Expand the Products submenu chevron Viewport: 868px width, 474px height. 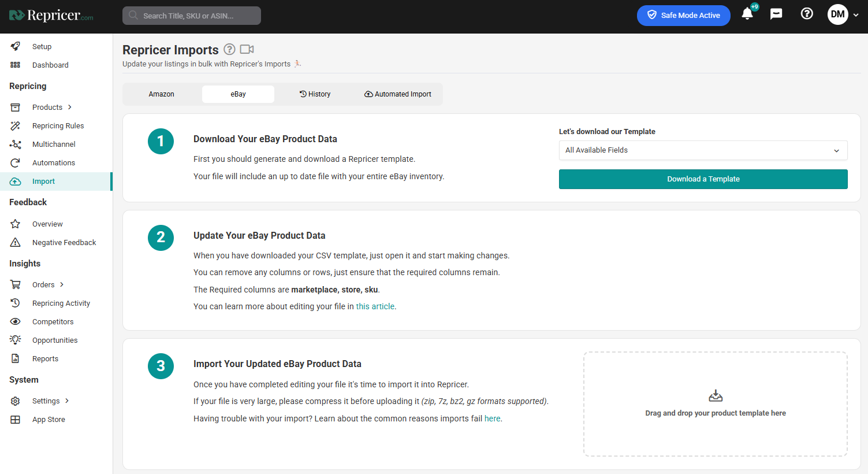(x=70, y=107)
